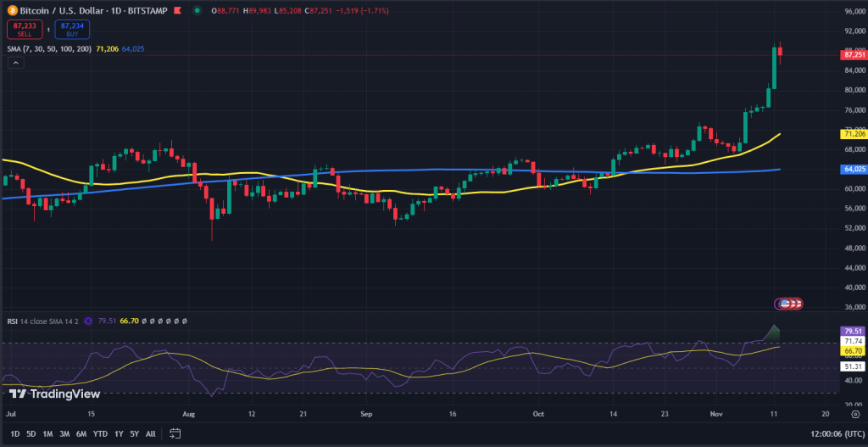868x447 pixels.
Task: Click the Oct label on the time axis
Action: click(537, 414)
